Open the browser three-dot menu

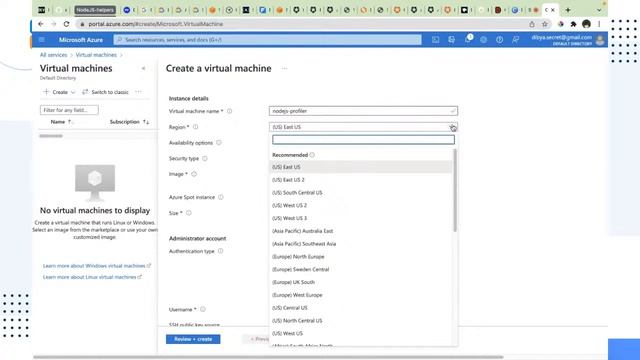(599, 24)
